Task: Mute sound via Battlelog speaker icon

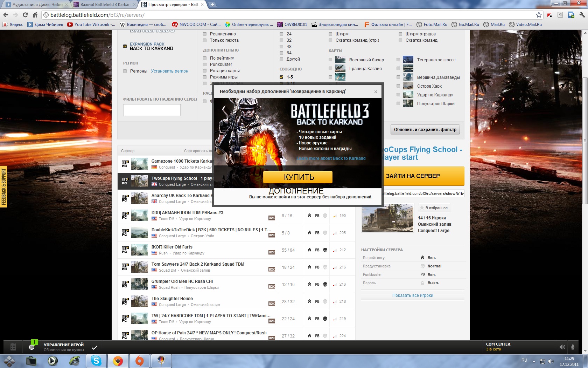Action: tap(562, 347)
